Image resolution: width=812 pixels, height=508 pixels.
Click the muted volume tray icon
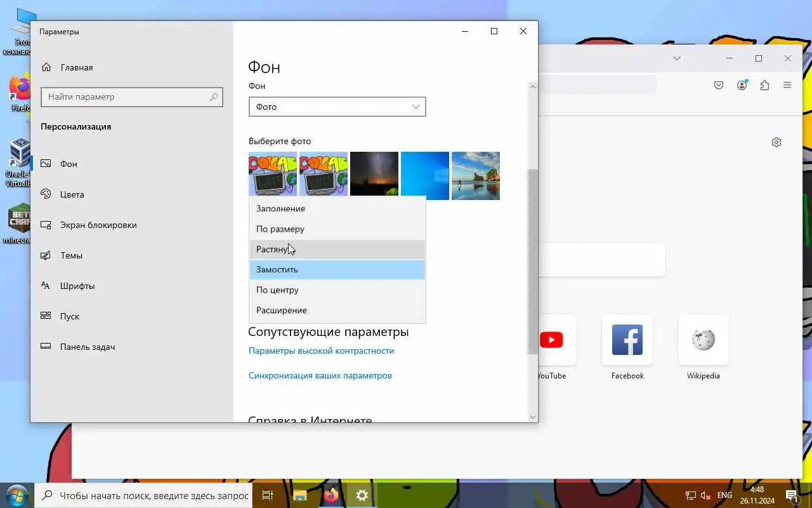706,495
